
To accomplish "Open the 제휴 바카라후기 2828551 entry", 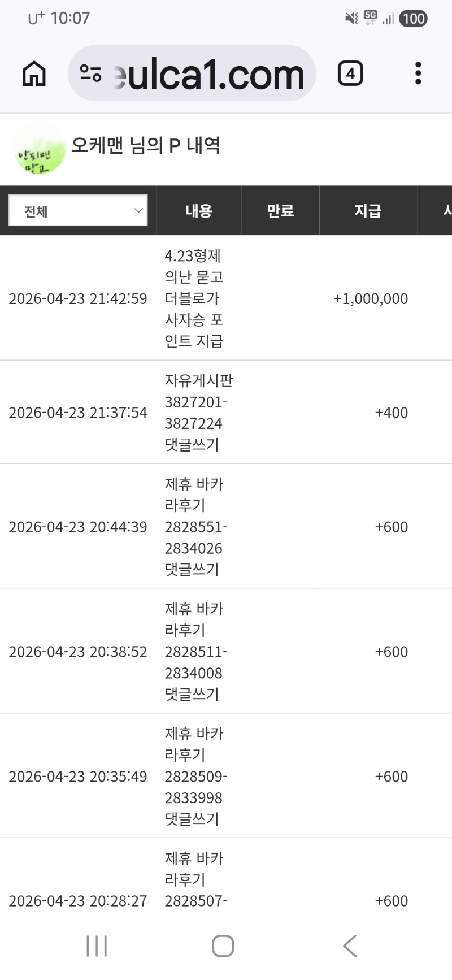I will coord(195,527).
